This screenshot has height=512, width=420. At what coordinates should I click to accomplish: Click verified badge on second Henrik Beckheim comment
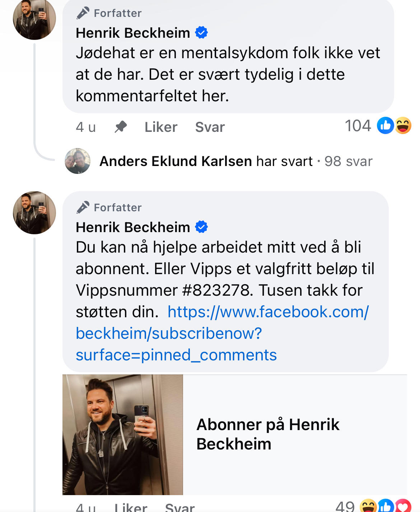coord(201,227)
